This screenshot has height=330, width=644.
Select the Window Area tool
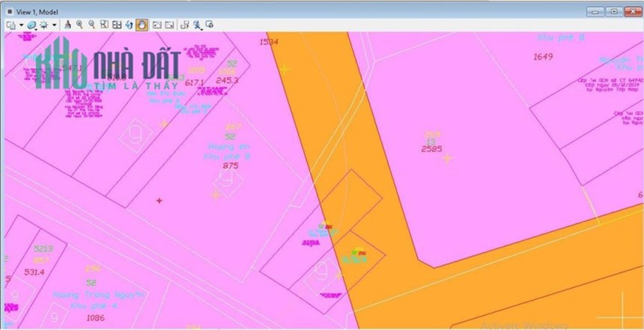coord(104,25)
